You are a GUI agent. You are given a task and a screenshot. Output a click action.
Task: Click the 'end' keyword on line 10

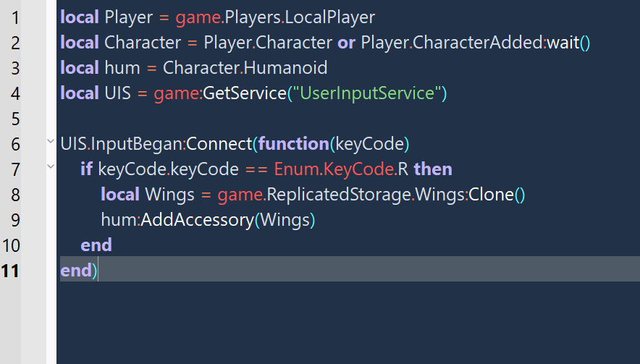pos(96,245)
